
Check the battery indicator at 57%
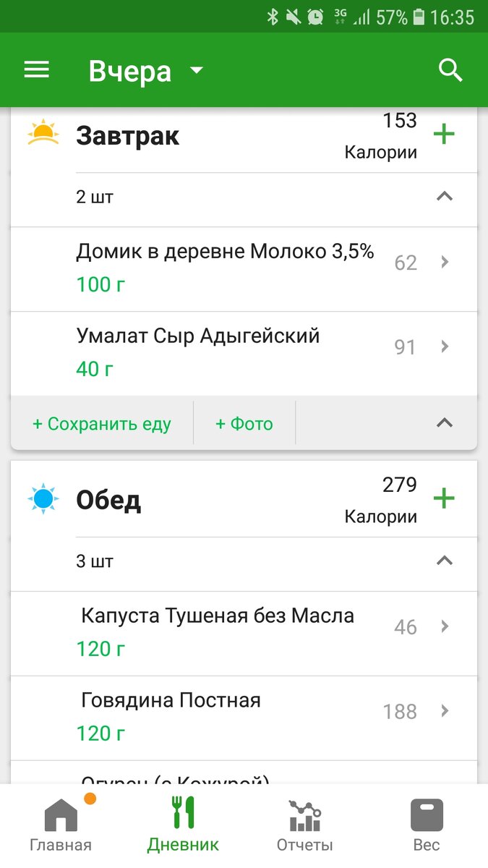pyautogui.click(x=419, y=16)
